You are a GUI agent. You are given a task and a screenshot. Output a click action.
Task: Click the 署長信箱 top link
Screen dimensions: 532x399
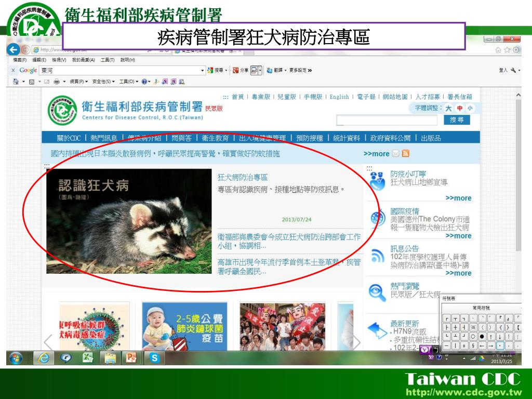tap(460, 97)
